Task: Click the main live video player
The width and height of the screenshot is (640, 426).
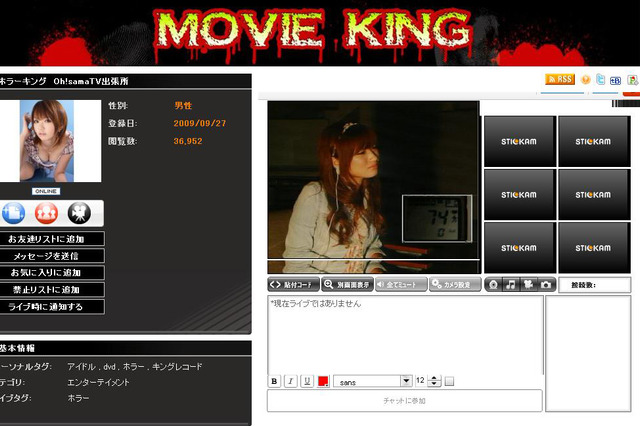Action: click(x=373, y=187)
